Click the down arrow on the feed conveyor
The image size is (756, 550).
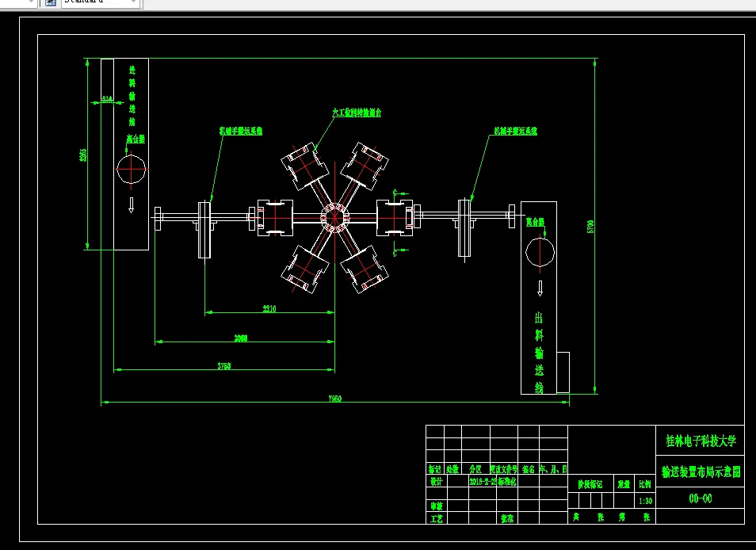[x=131, y=205]
